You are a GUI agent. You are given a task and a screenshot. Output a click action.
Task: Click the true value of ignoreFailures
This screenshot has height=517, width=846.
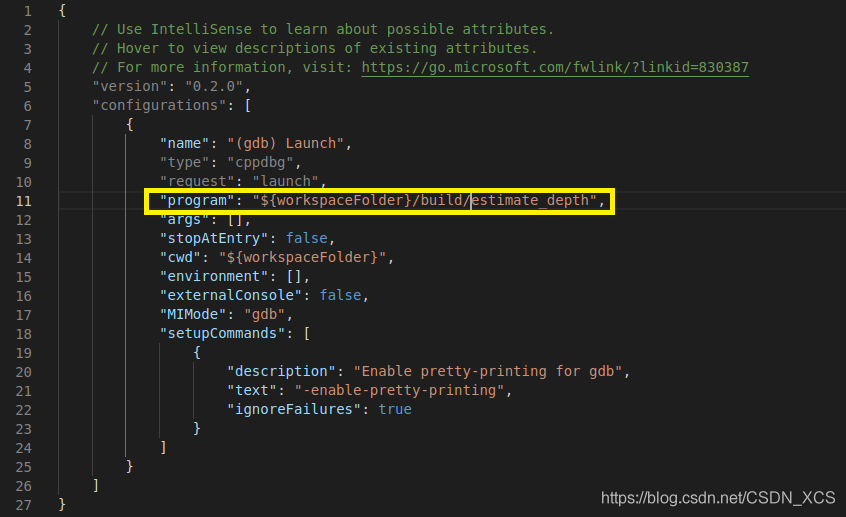[x=394, y=409]
